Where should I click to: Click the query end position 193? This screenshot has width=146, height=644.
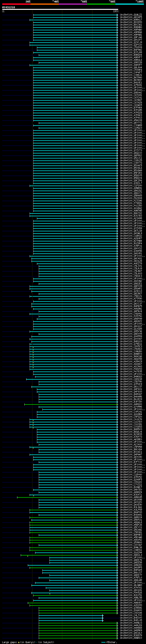(x=115, y=11)
